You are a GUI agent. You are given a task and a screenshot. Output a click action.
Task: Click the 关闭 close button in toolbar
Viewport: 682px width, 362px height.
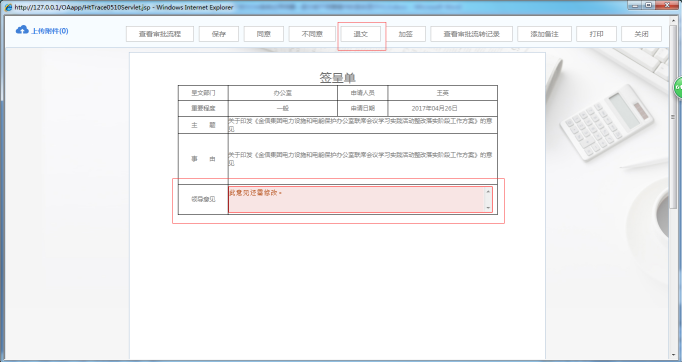(642, 34)
